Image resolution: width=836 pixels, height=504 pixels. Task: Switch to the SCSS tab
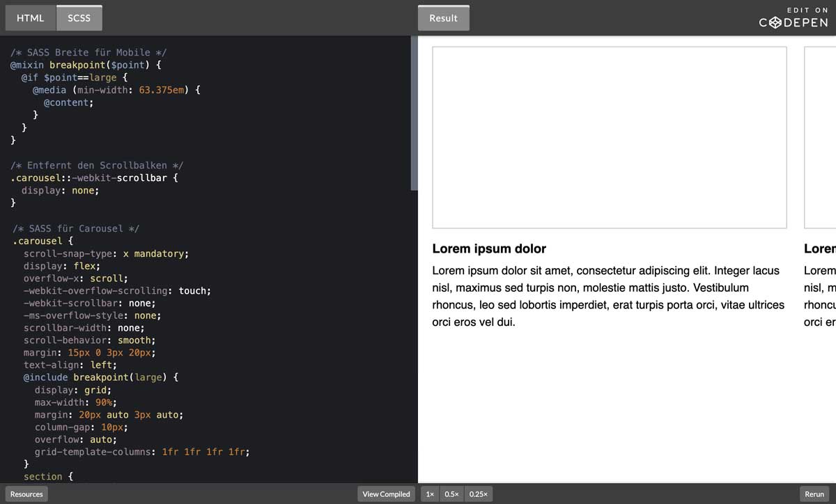(x=79, y=18)
